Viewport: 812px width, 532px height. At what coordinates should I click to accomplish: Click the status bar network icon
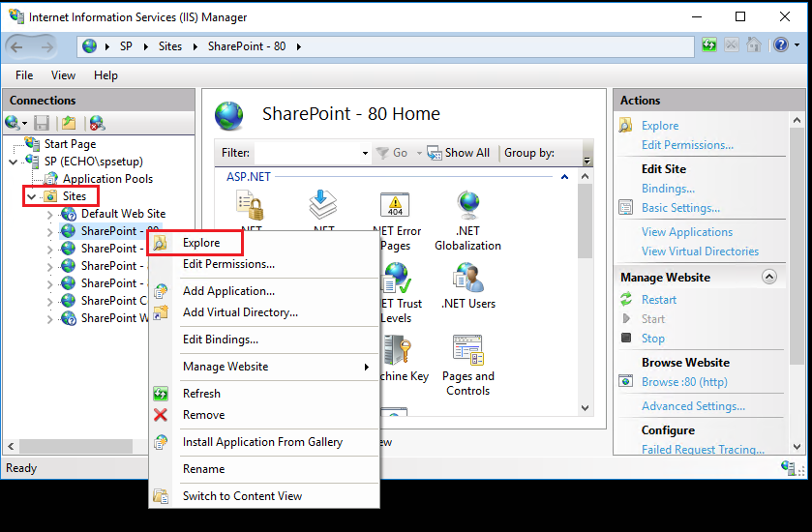click(788, 468)
